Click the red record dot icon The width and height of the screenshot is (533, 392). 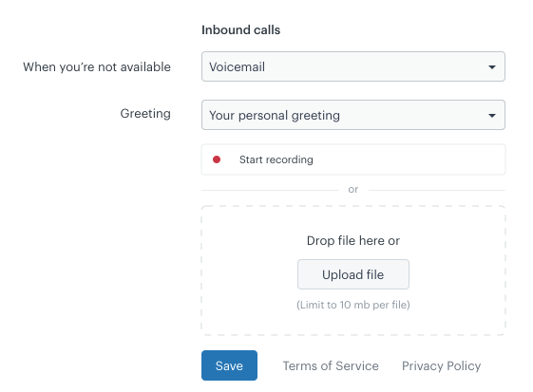(x=217, y=159)
